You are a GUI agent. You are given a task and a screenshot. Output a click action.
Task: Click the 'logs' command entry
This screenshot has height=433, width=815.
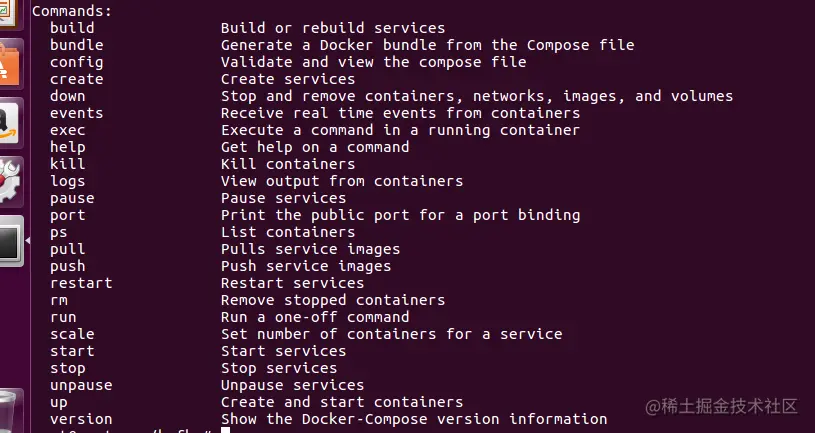click(x=68, y=181)
